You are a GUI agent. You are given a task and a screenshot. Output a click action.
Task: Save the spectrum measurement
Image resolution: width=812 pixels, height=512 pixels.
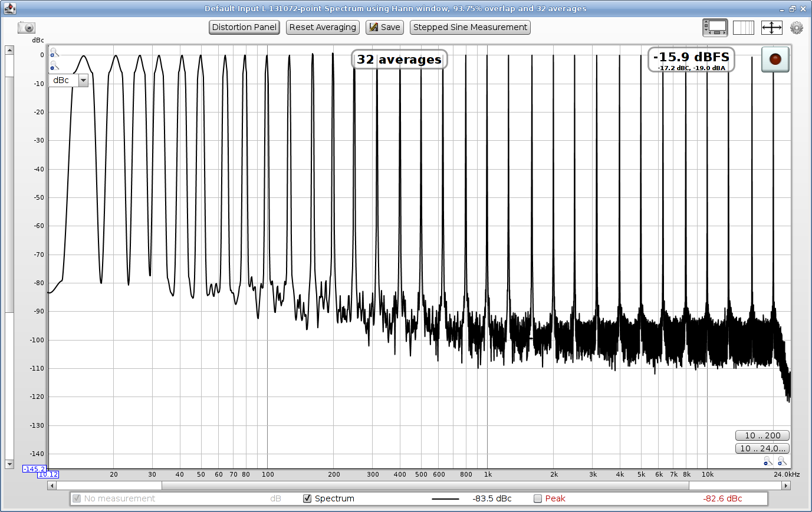coord(384,27)
